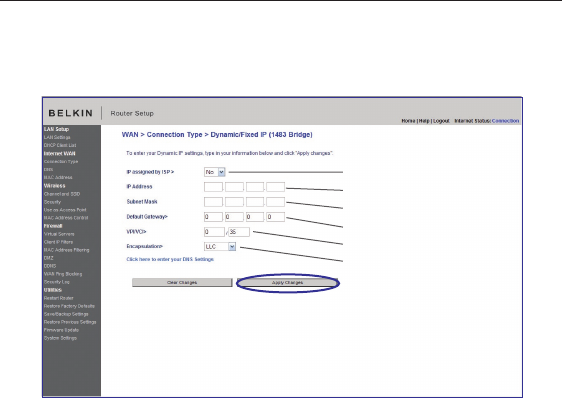Click the VCI field showing 35
Screen dimensions: 562x398
(239, 232)
